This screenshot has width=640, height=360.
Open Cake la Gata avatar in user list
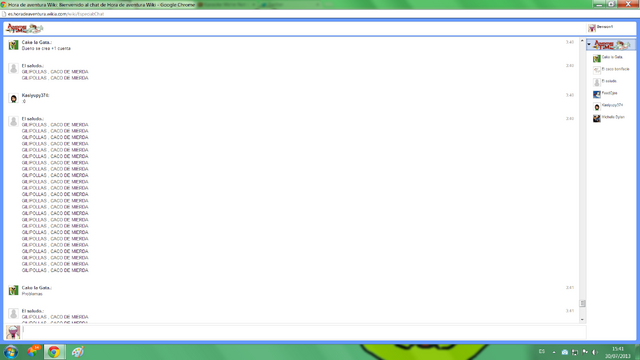click(597, 58)
